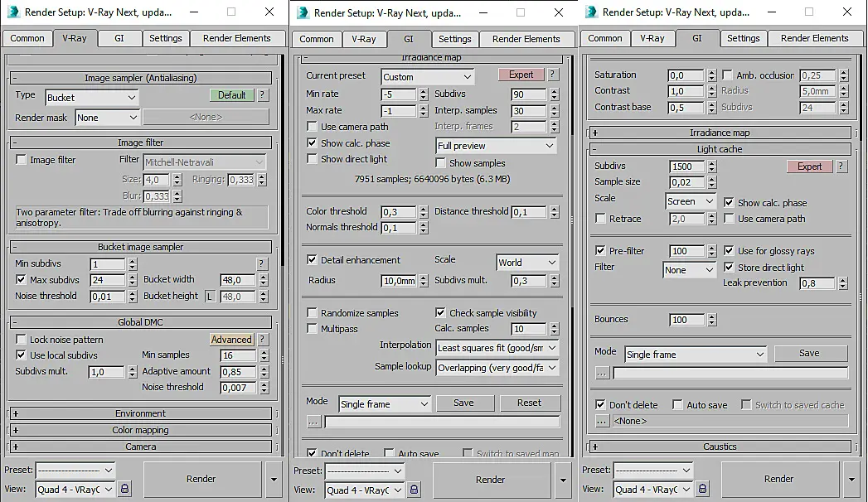Image resolution: width=868 pixels, height=502 pixels.
Task: Click the lock icon beside View in middle window
Action: click(x=414, y=490)
